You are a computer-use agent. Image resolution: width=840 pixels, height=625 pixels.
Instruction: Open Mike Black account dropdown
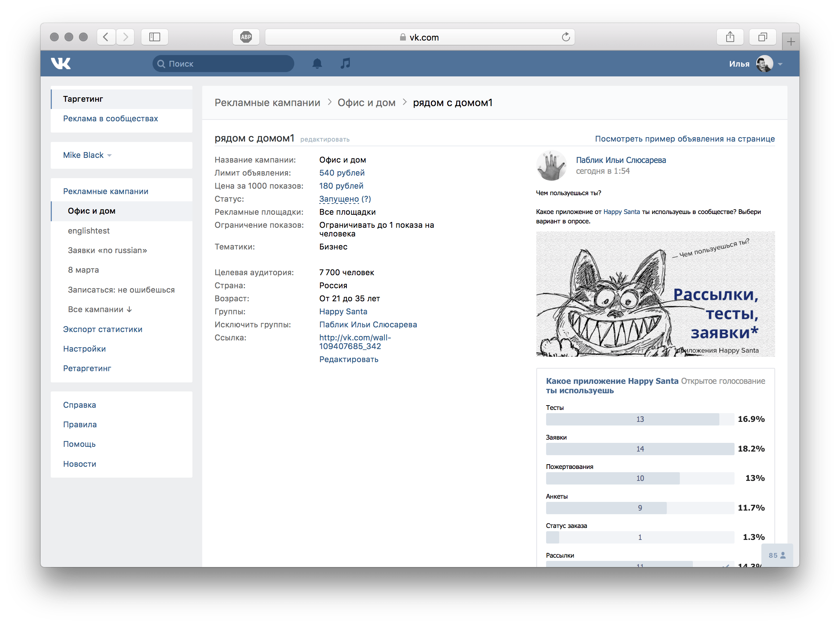point(87,155)
